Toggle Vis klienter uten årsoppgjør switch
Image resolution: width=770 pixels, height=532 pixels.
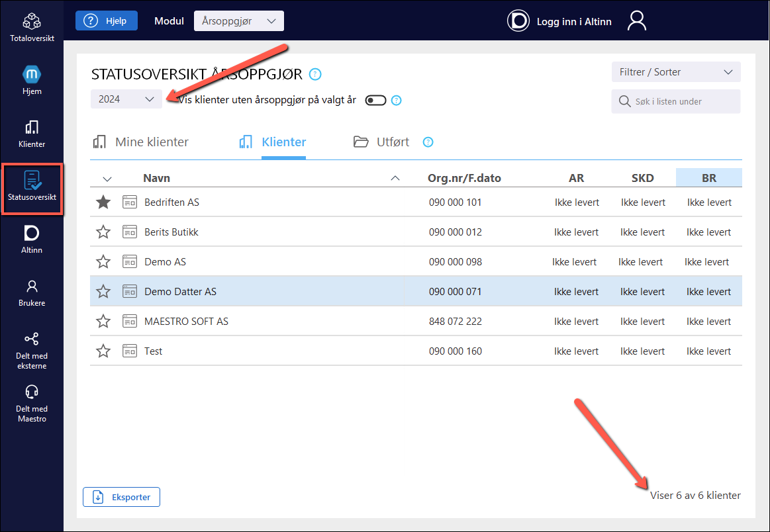(x=375, y=100)
